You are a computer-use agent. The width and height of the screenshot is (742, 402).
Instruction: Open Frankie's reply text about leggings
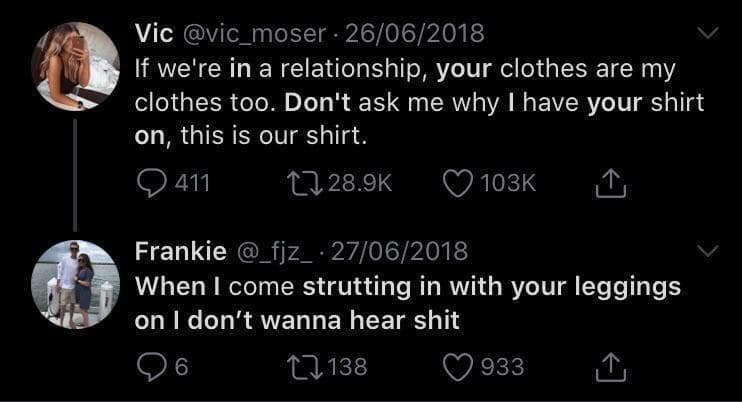407,302
